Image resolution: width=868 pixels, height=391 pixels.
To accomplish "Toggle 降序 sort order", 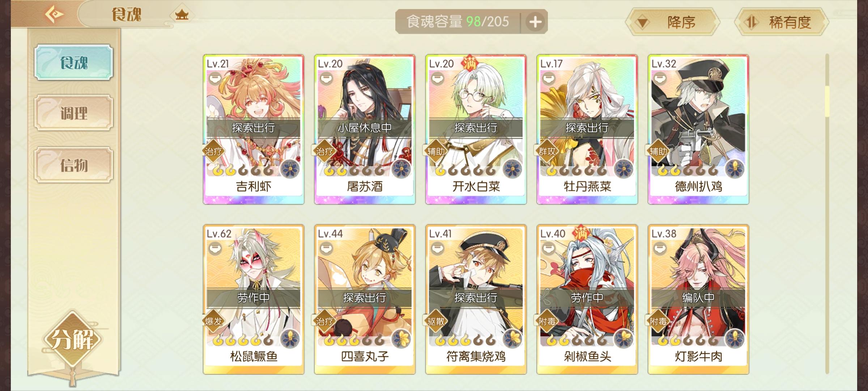I will (673, 22).
